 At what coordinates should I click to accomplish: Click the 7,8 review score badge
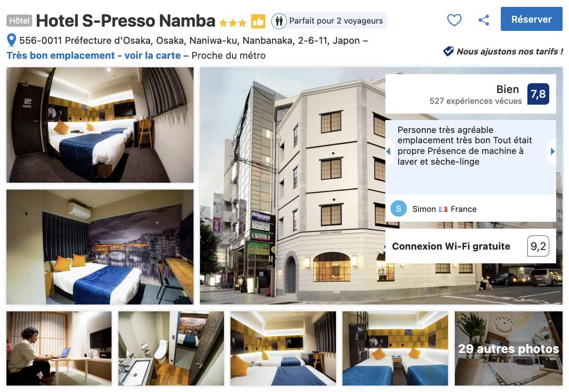(x=538, y=94)
